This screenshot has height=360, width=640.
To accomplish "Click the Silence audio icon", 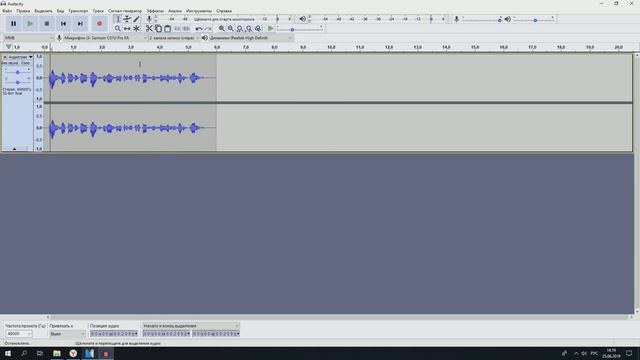I will (x=186, y=29).
